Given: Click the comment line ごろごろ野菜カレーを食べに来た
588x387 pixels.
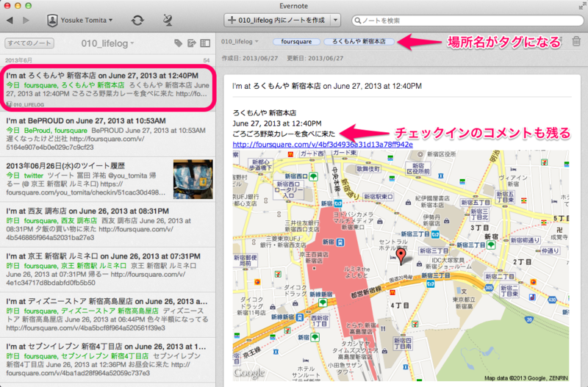Looking at the screenshot, I should pos(284,134).
